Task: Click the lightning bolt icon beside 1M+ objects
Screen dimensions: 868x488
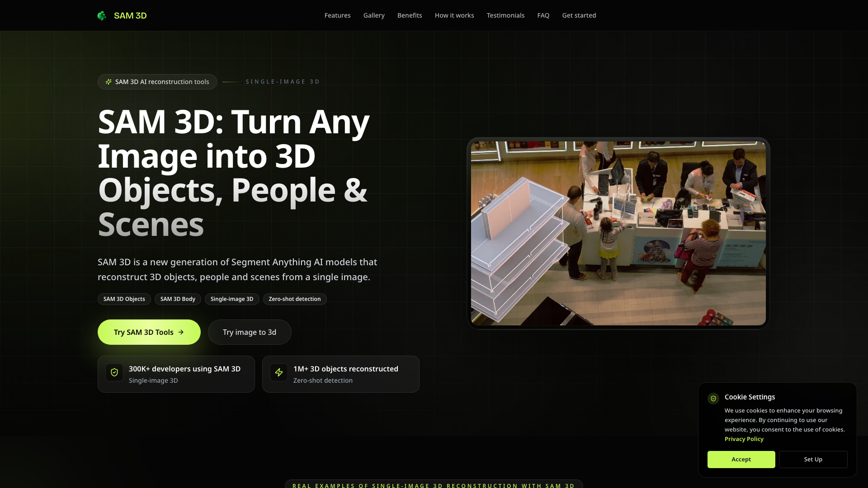Action: [x=279, y=372]
